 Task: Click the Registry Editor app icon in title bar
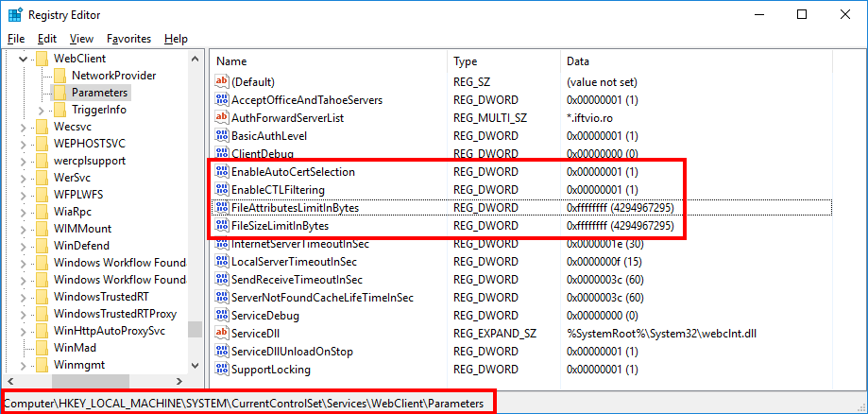pos(15,14)
